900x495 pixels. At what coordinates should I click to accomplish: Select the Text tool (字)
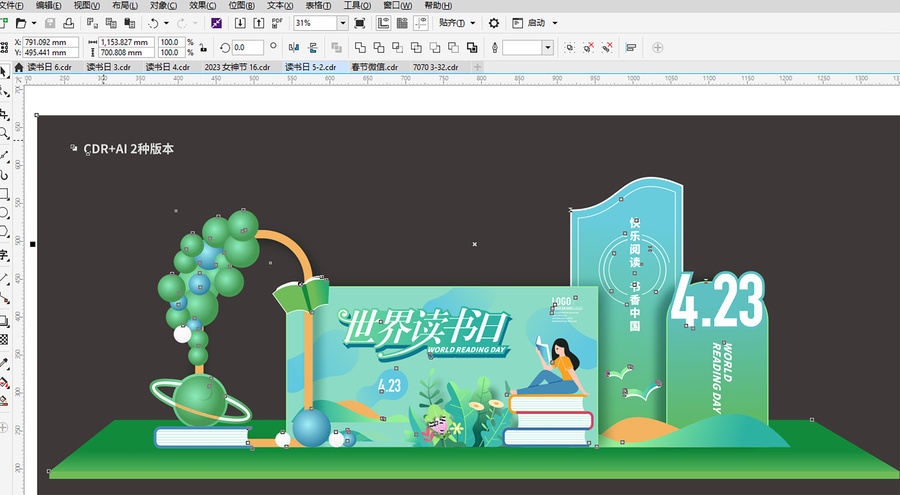pos(4,254)
